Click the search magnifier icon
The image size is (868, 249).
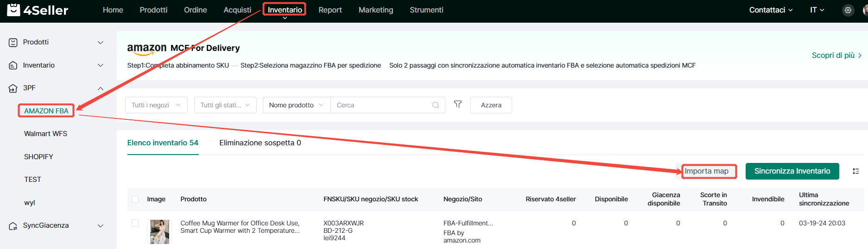[x=435, y=105]
